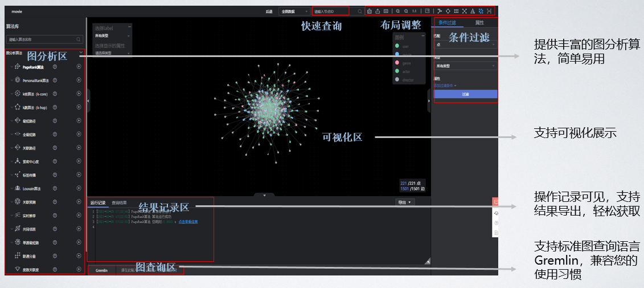
Task: Expand the PageRank算法 parameters chevron
Action: [x=11, y=67]
